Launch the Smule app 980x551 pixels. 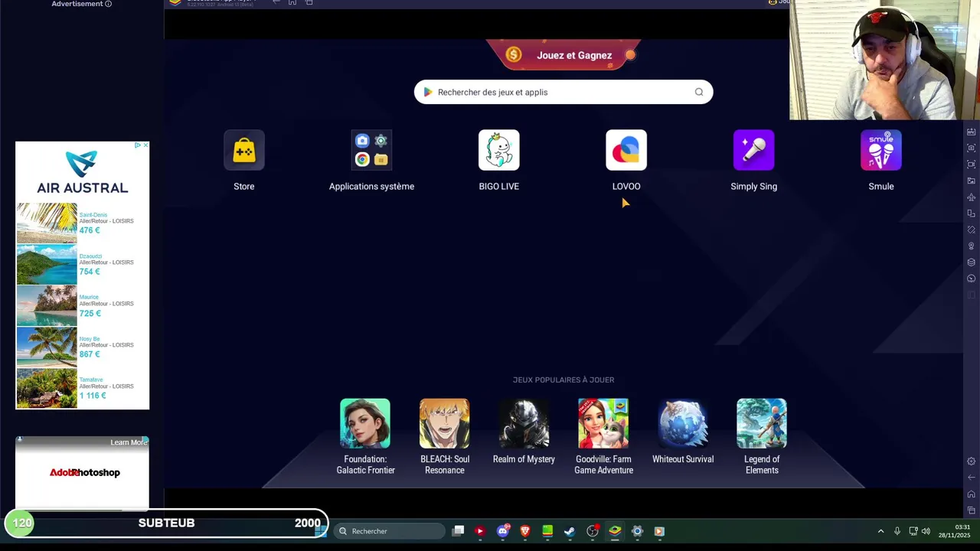click(x=881, y=150)
